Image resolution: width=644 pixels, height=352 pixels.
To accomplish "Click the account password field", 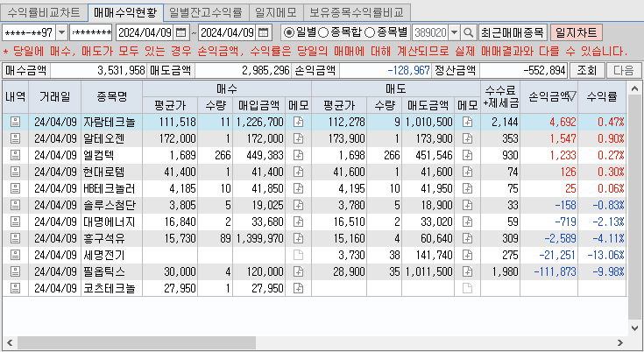I will tap(91, 32).
